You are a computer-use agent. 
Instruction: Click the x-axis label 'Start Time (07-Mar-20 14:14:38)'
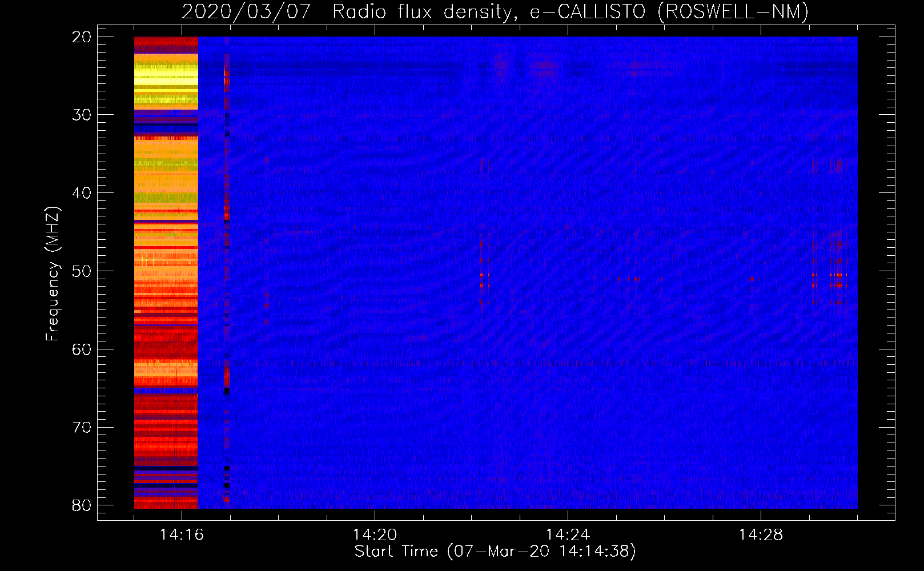point(495,552)
